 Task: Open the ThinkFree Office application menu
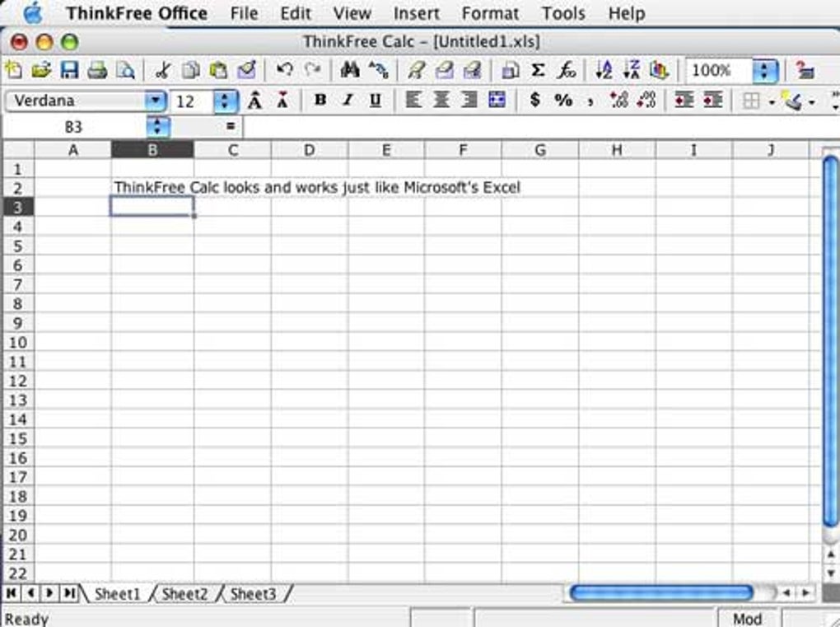137,13
